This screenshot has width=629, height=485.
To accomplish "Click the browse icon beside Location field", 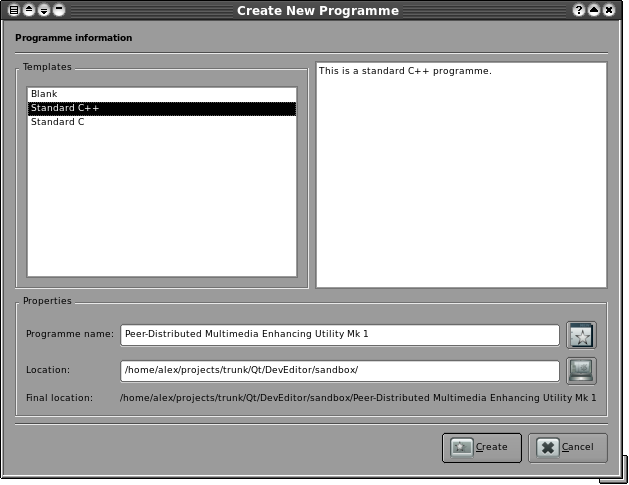I will 581,370.
